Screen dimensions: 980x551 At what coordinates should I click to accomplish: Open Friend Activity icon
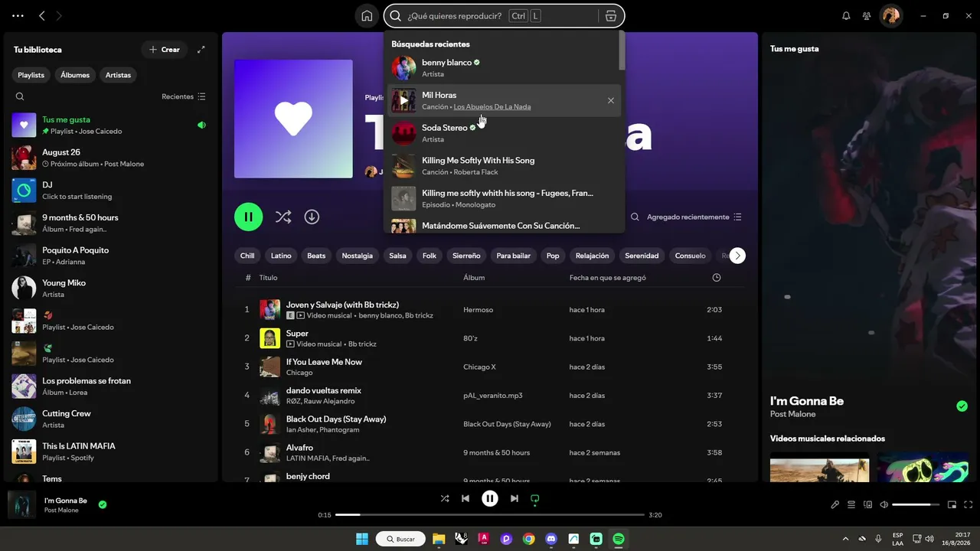(x=867, y=15)
